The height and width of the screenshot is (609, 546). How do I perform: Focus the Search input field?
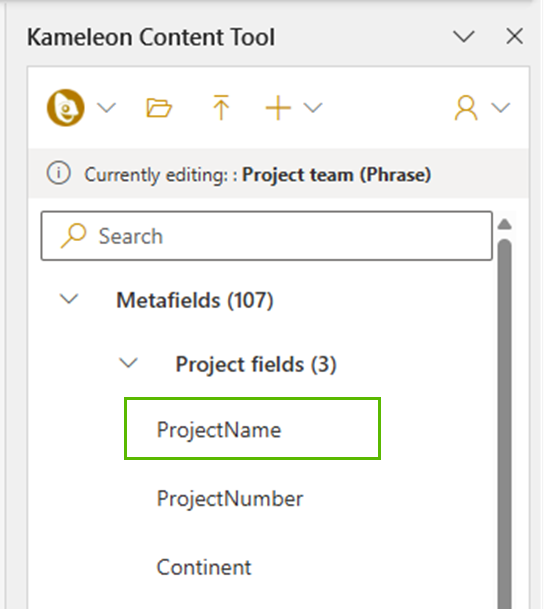(267, 236)
